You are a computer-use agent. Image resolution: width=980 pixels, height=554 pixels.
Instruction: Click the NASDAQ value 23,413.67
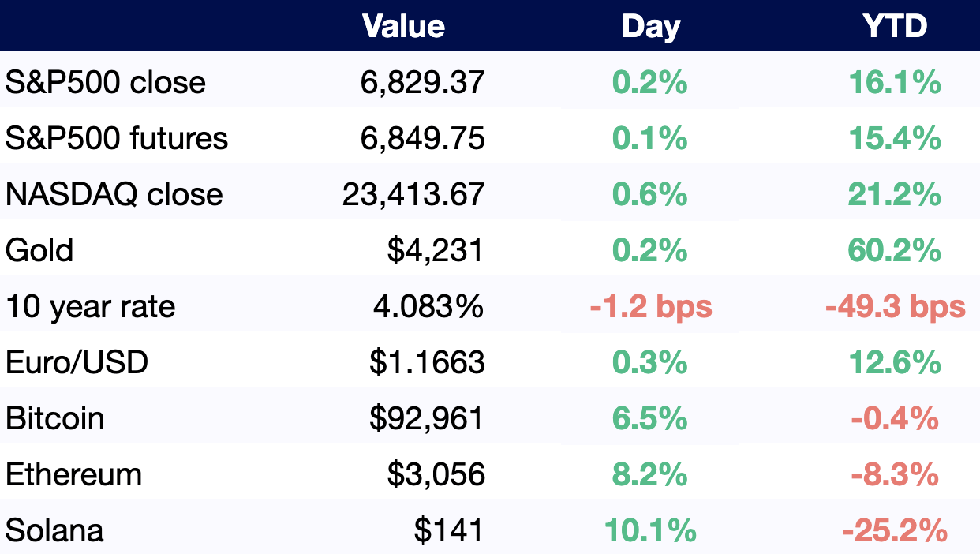pyautogui.click(x=413, y=194)
